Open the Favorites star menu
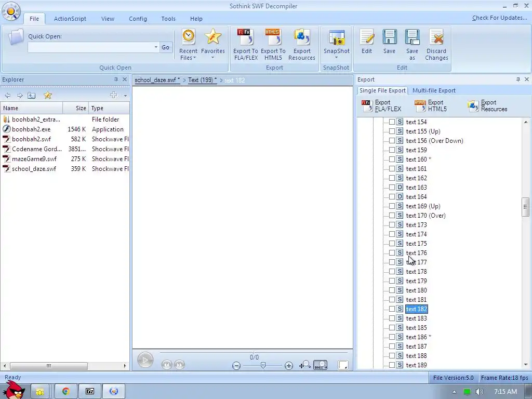This screenshot has width=532, height=399. (212, 44)
